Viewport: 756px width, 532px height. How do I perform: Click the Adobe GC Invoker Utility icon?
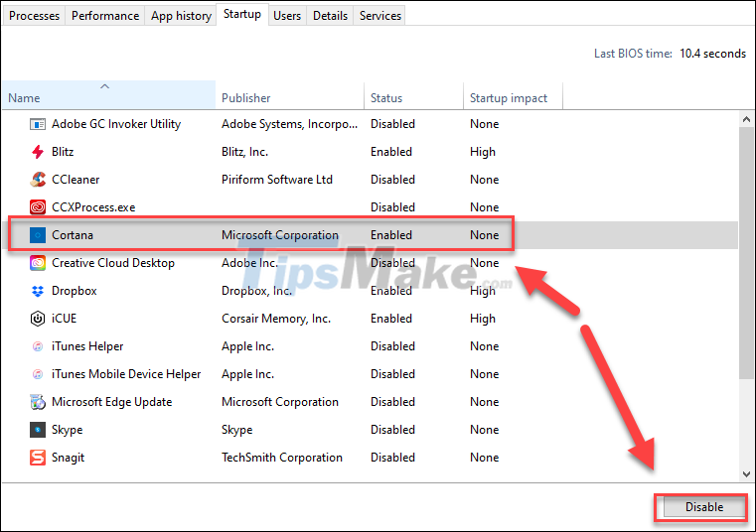click(38, 124)
